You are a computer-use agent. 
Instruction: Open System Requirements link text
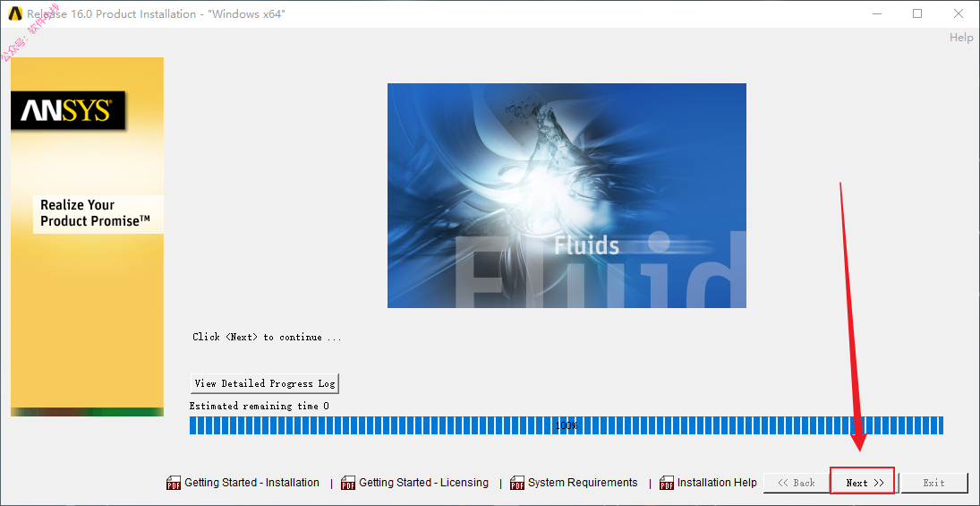point(583,482)
